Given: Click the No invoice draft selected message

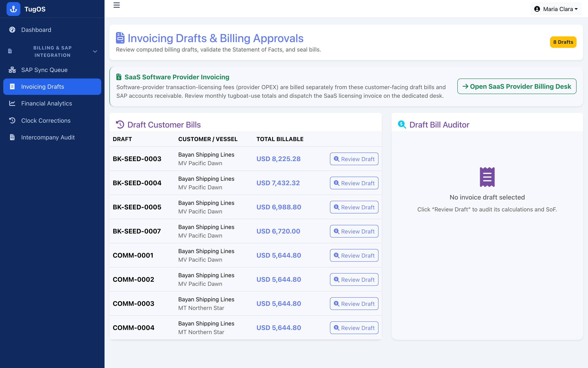Looking at the screenshot, I should click(487, 197).
